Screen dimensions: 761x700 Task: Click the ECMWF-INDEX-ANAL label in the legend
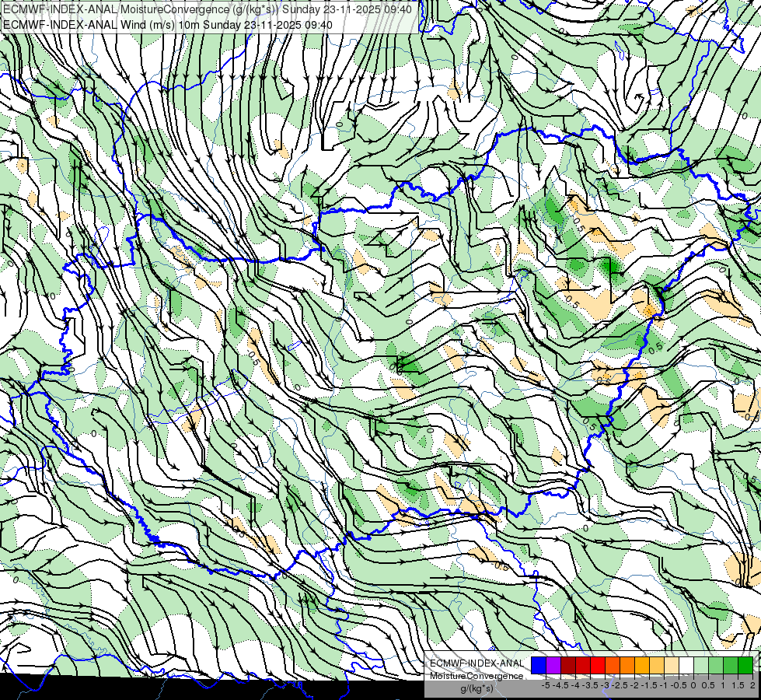click(476, 663)
